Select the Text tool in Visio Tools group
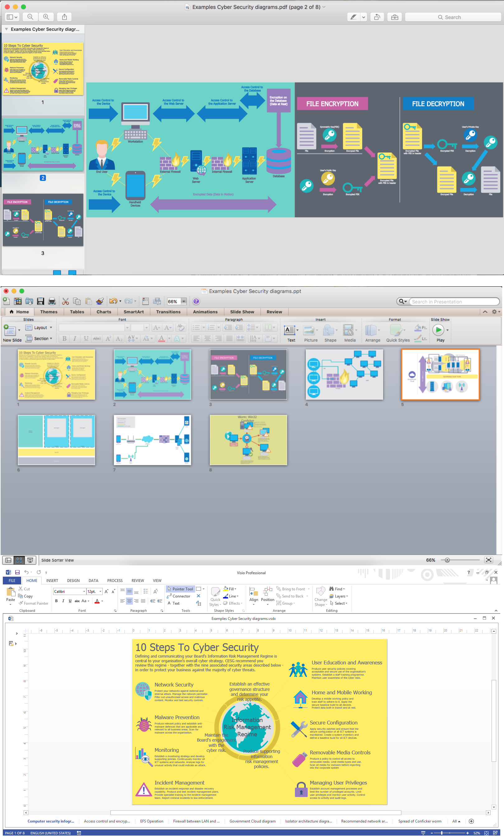504x839 pixels. (x=174, y=603)
